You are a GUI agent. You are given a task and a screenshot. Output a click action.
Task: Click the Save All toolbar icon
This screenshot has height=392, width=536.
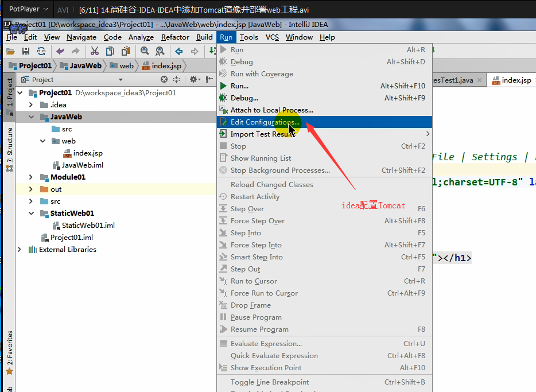tap(26, 51)
